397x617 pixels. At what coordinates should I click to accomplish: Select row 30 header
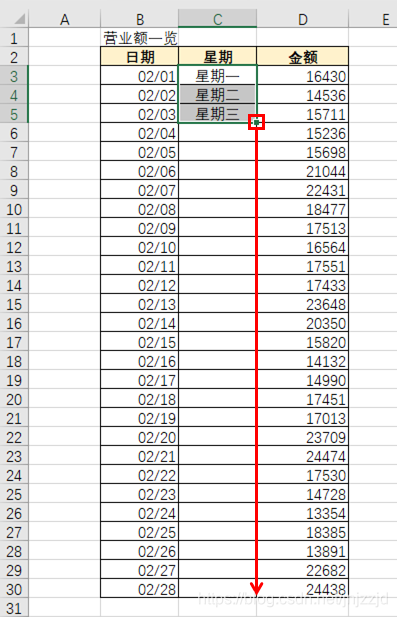pyautogui.click(x=14, y=589)
